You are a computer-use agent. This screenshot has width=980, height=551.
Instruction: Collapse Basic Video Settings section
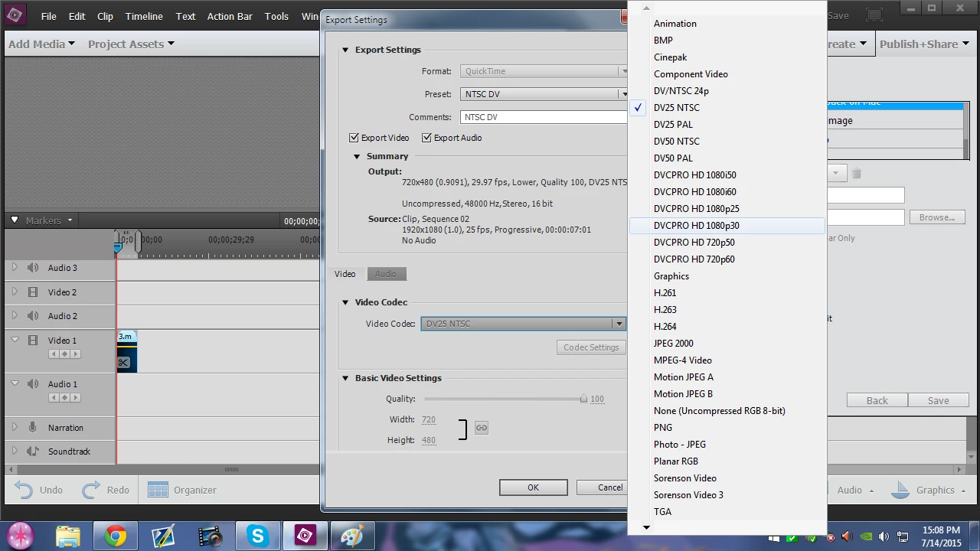coord(345,378)
